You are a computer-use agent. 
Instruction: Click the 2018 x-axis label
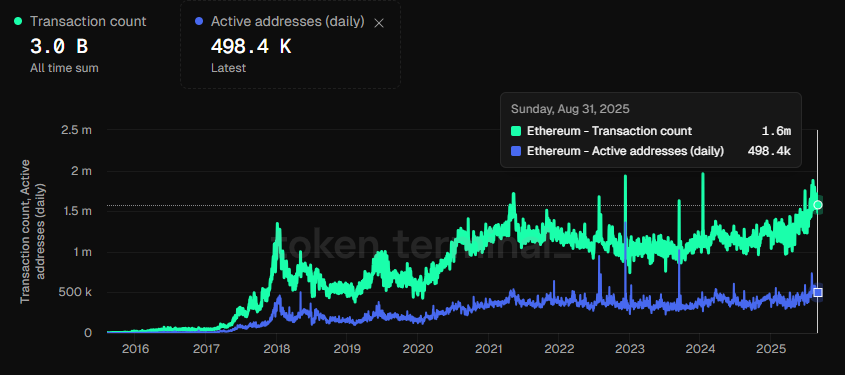pos(276,349)
